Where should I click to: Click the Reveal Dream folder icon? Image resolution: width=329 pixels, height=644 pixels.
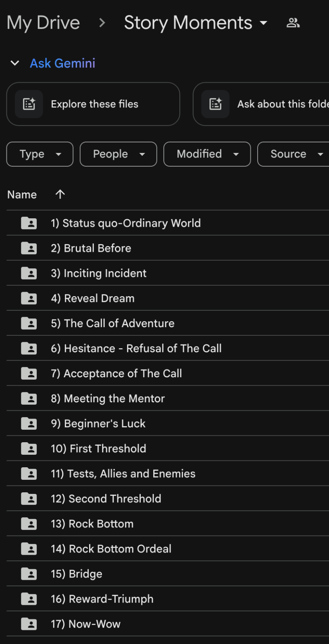pos(29,298)
